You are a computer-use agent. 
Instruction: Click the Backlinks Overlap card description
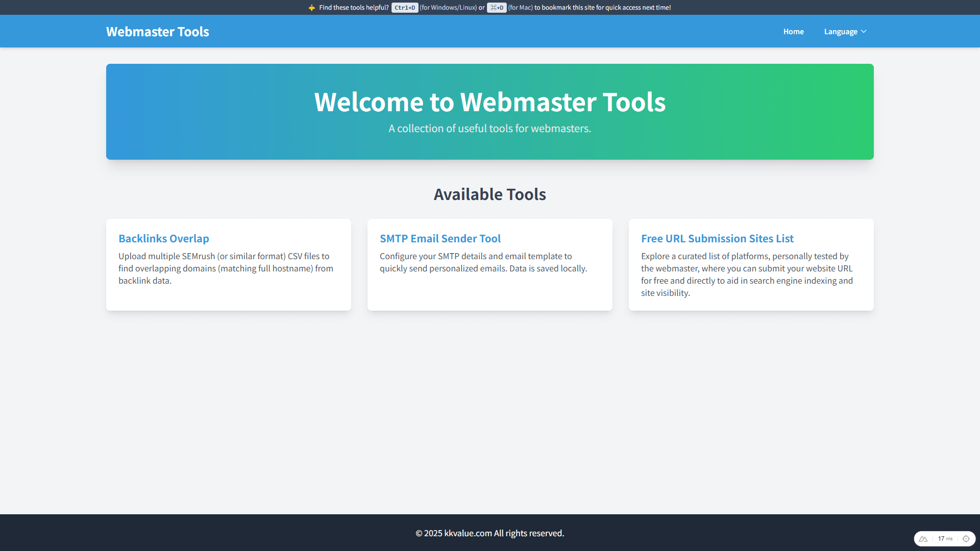pyautogui.click(x=226, y=268)
